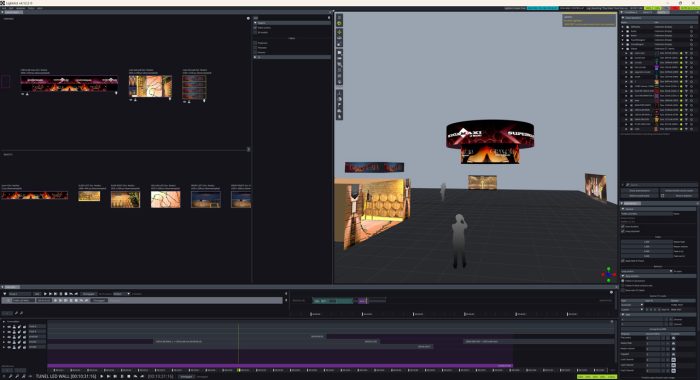
Task: Click the cyan status indicator in the top bar
Action: (542, 8)
